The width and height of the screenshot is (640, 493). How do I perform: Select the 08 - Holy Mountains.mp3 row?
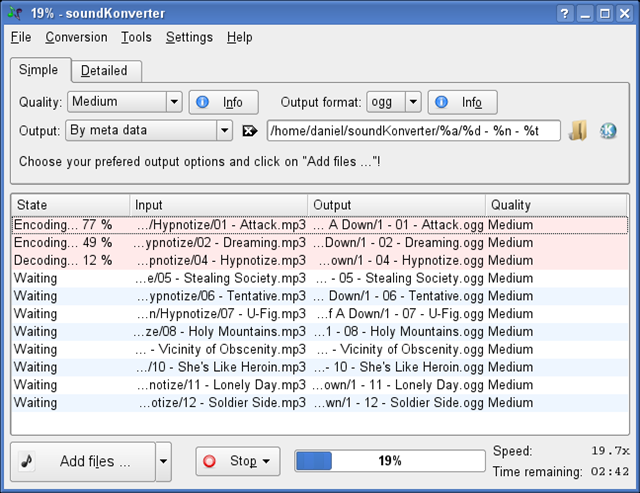pyautogui.click(x=221, y=331)
